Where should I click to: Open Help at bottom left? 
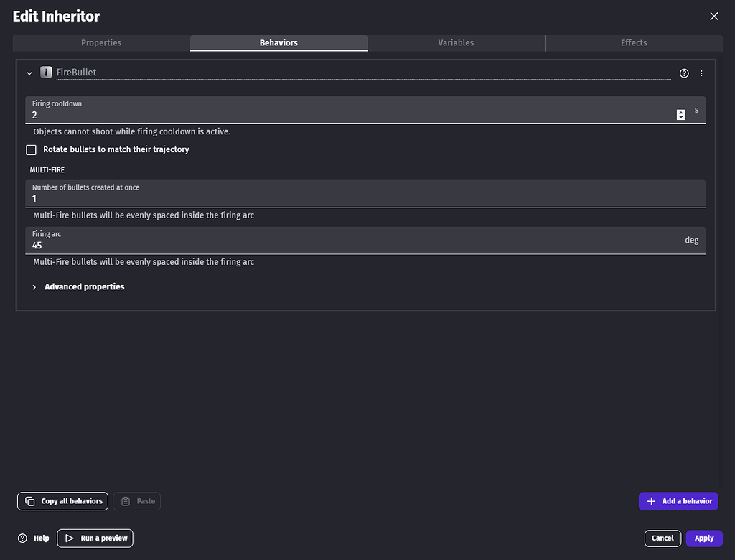click(33, 538)
